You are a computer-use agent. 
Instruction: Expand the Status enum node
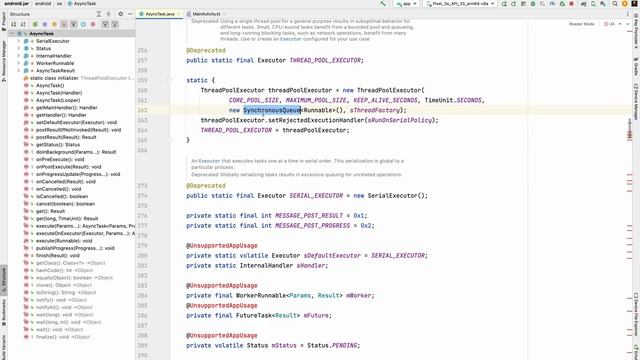coord(18,48)
